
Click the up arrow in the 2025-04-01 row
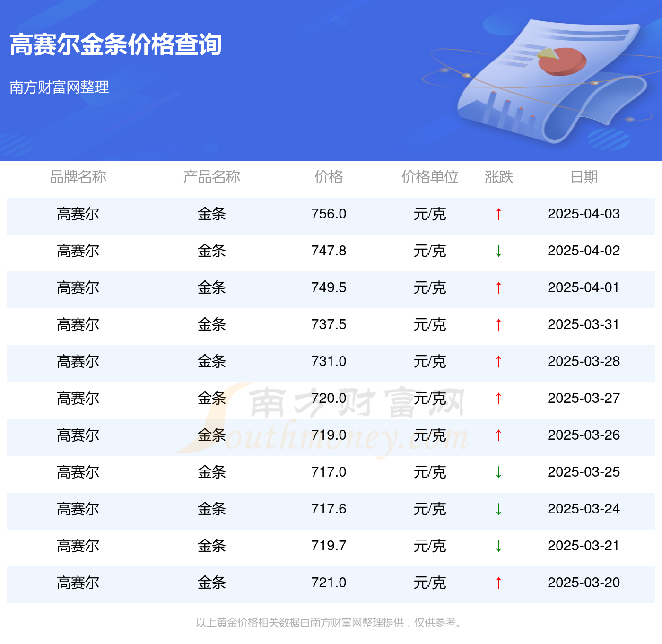(498, 288)
